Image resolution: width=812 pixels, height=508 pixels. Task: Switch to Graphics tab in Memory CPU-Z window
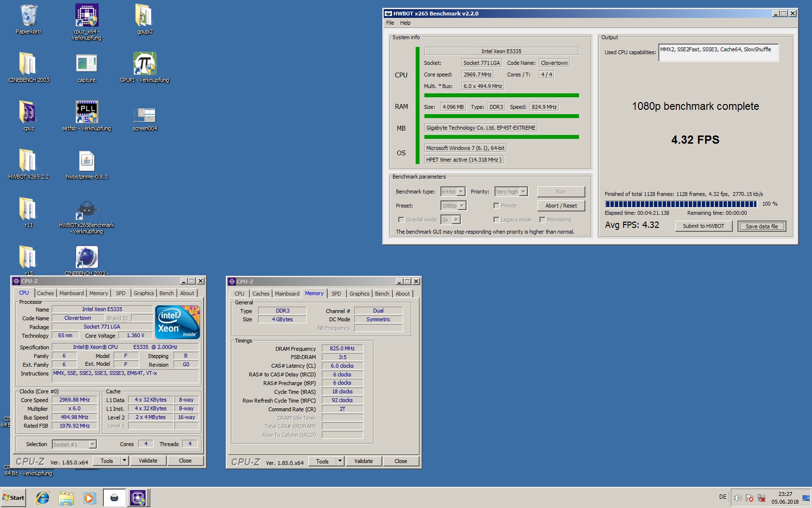[360, 294]
